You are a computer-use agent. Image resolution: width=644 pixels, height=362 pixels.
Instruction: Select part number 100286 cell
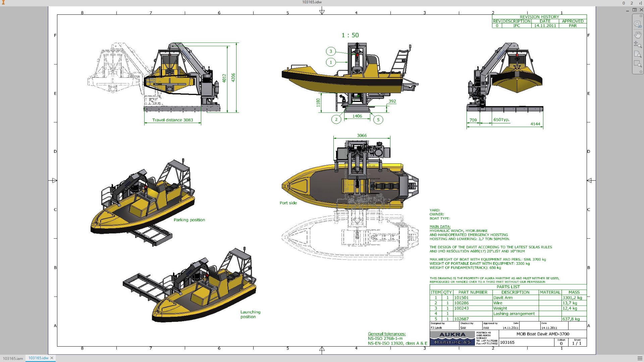tap(473, 303)
